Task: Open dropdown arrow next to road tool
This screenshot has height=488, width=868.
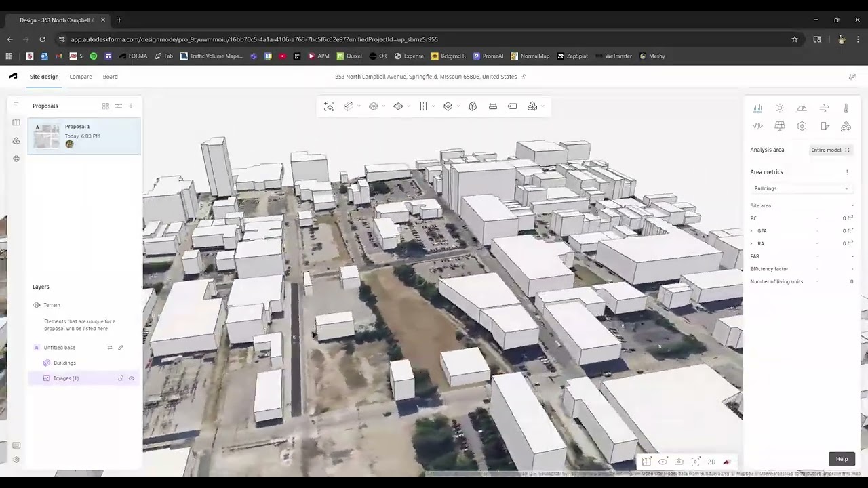Action: [x=433, y=106]
